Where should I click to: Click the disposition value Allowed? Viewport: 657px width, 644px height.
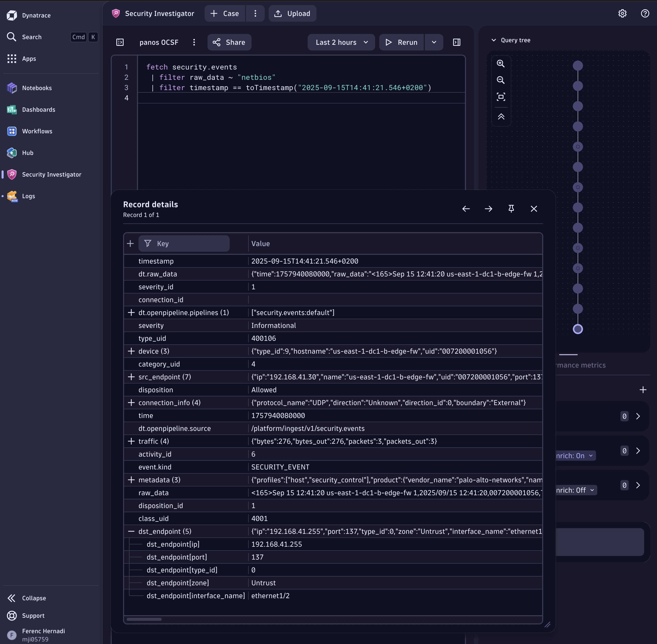tap(264, 390)
